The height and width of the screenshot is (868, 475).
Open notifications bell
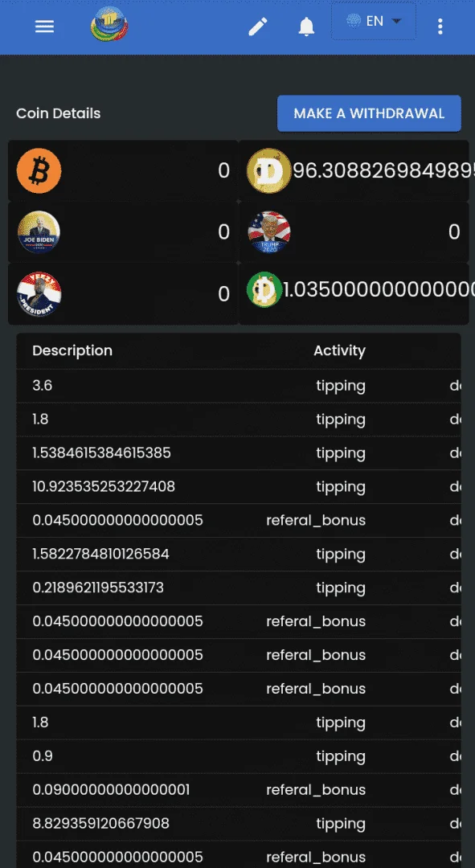306,26
